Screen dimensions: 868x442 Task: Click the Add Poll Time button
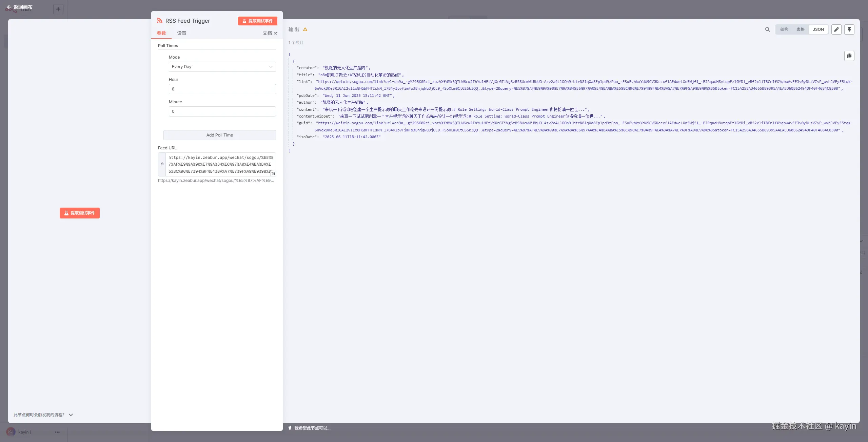click(x=219, y=135)
